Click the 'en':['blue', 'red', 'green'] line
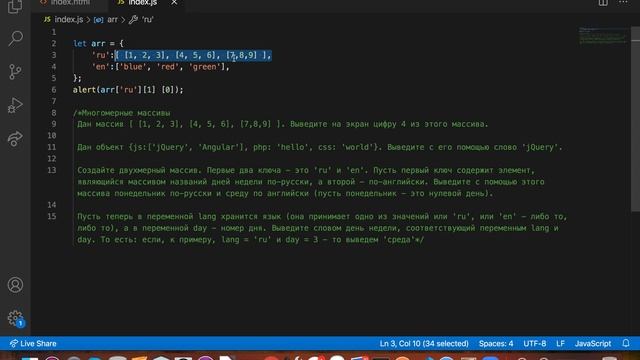Image resolution: width=640 pixels, height=360 pixels. tap(161, 67)
